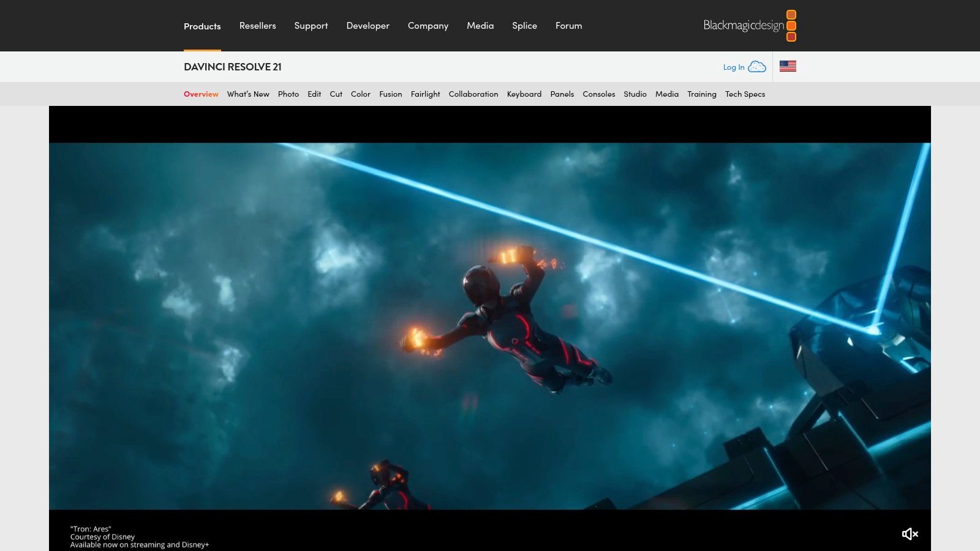Go to the Studio tab
The width and height of the screenshot is (980, 551).
pos(635,94)
